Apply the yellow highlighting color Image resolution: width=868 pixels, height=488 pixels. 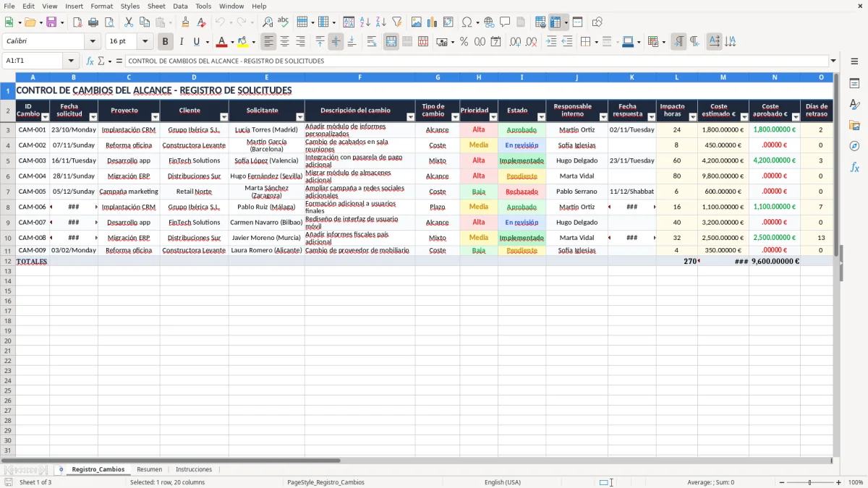pos(242,42)
